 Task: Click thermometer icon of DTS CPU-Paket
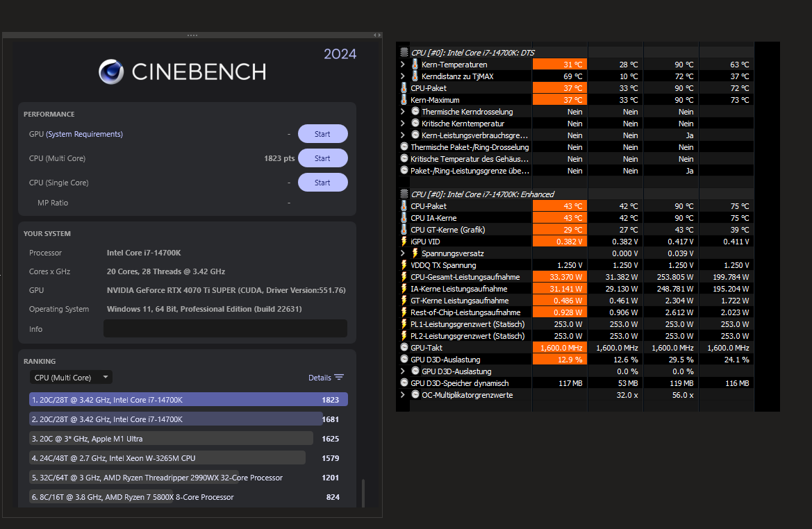[x=404, y=88]
